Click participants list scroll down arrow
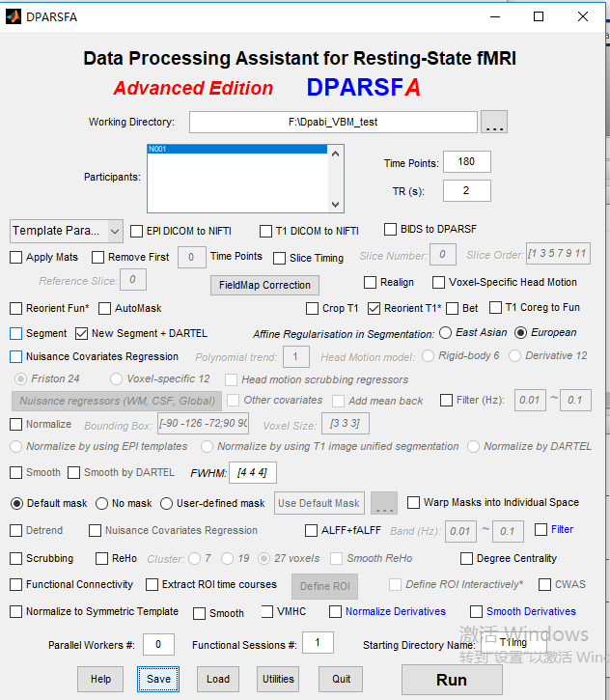The image size is (610, 700). [x=336, y=205]
